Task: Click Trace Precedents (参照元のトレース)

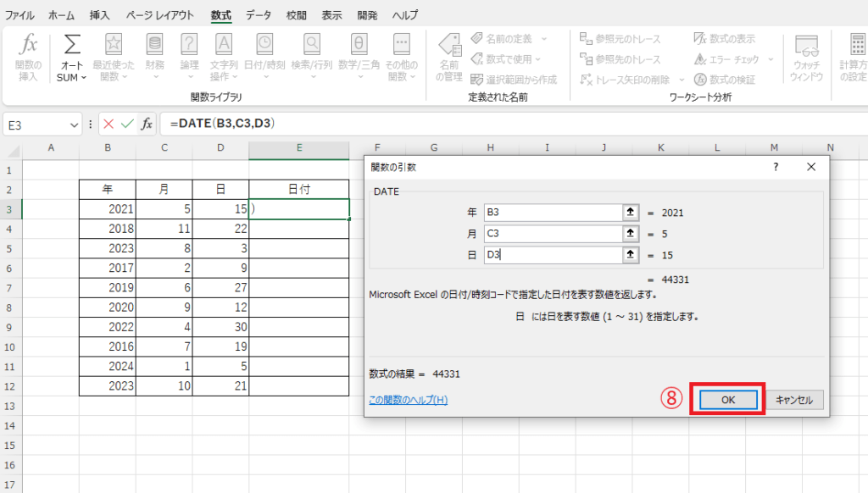Action: [x=620, y=39]
